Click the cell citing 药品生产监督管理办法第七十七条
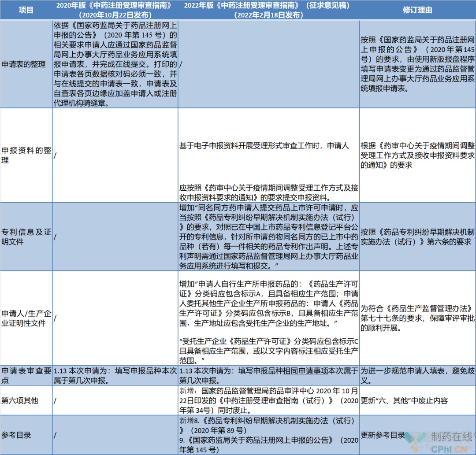476x455 pixels. coord(418,317)
